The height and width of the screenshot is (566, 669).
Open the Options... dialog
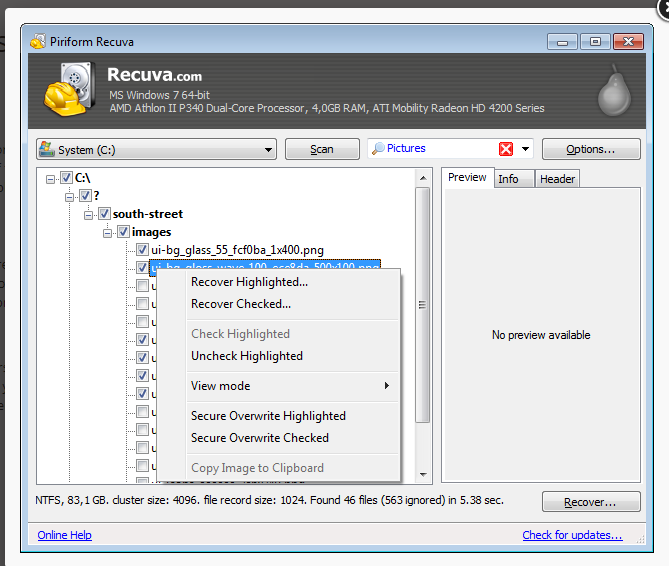591,149
